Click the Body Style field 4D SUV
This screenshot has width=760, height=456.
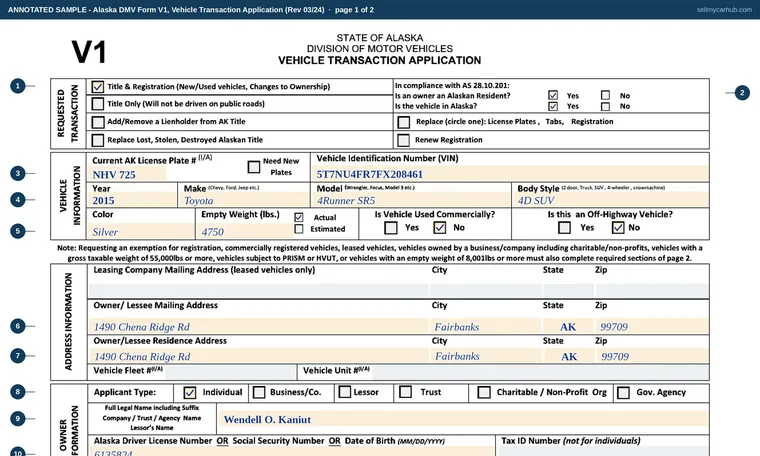611,200
